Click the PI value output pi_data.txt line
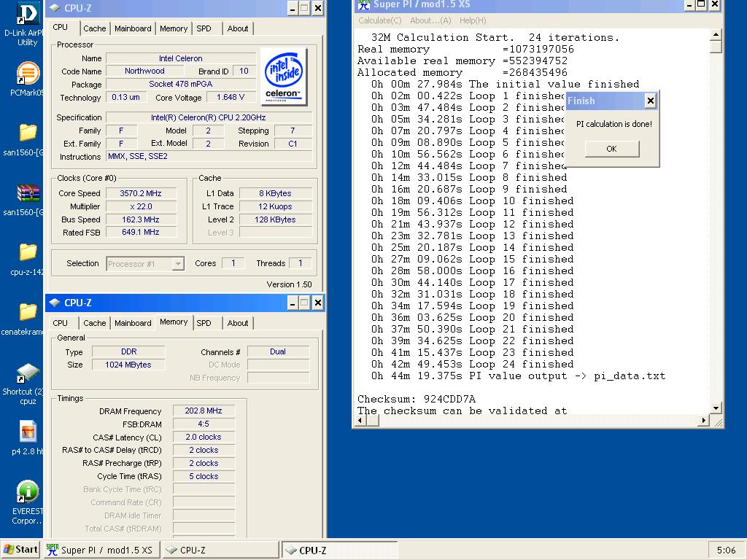This screenshot has height=560, width=747. pos(519,376)
